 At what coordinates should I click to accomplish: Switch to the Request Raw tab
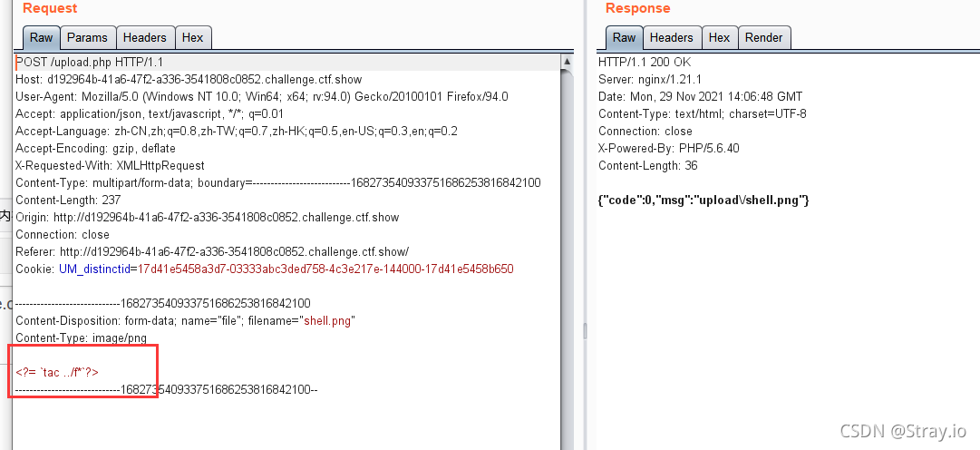[42, 37]
